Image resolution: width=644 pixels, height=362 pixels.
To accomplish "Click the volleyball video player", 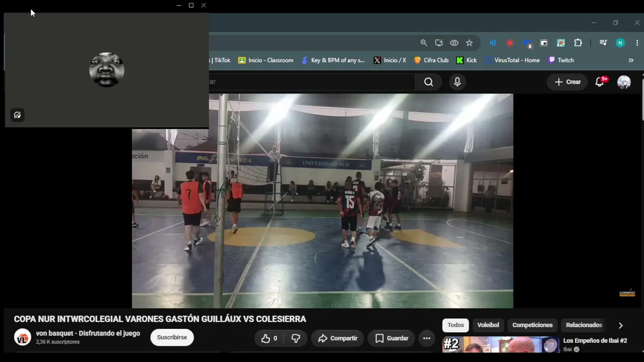I will point(323,201).
